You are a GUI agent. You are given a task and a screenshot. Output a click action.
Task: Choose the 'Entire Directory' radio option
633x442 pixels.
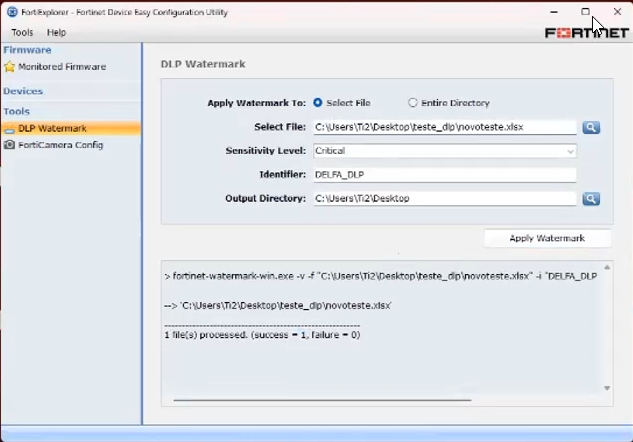coord(412,103)
